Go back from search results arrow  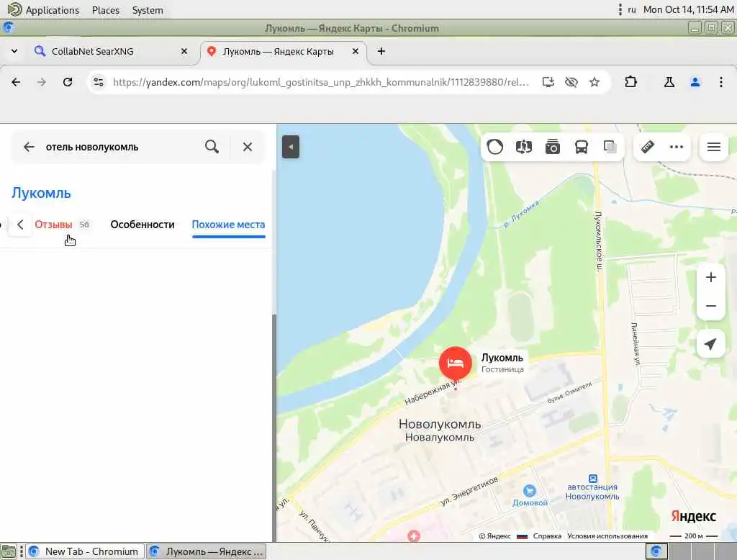pyautogui.click(x=29, y=147)
